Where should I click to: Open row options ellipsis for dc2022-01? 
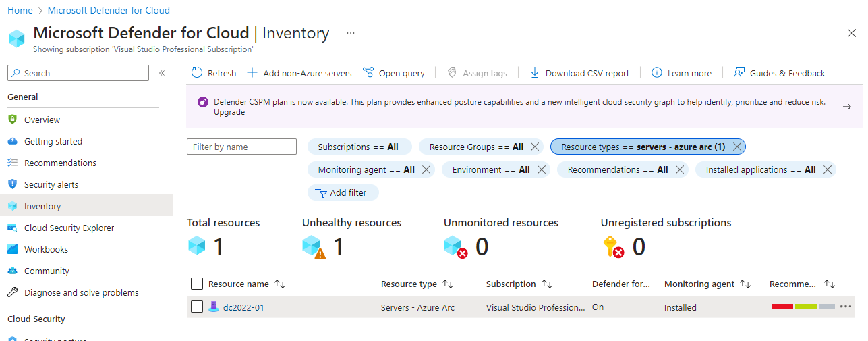click(846, 307)
